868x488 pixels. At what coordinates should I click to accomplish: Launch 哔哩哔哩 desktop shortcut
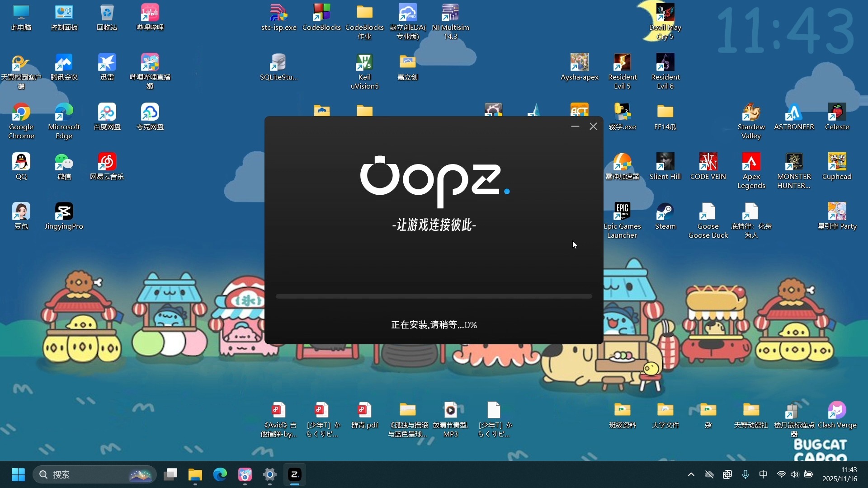point(150,18)
